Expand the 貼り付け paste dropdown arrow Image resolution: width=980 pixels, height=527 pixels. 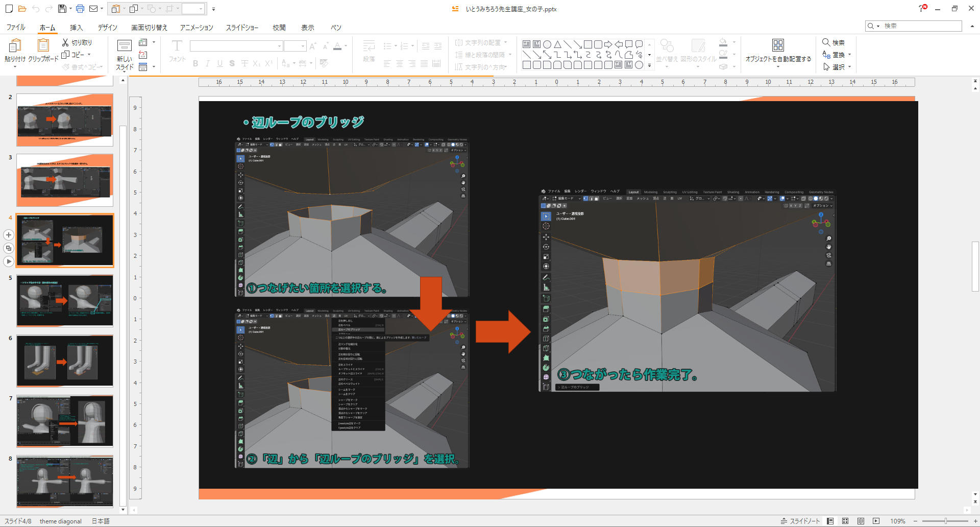point(15,67)
